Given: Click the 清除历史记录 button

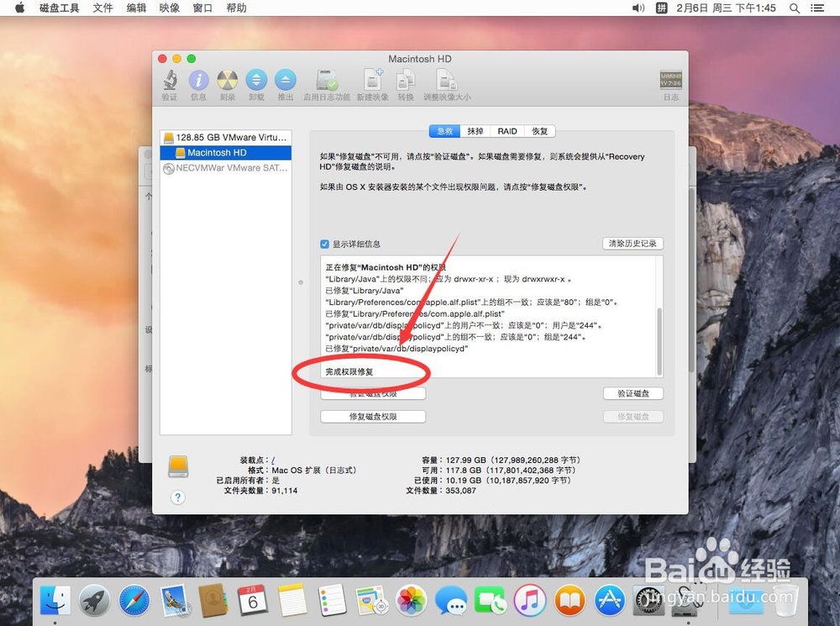Looking at the screenshot, I should (633, 244).
